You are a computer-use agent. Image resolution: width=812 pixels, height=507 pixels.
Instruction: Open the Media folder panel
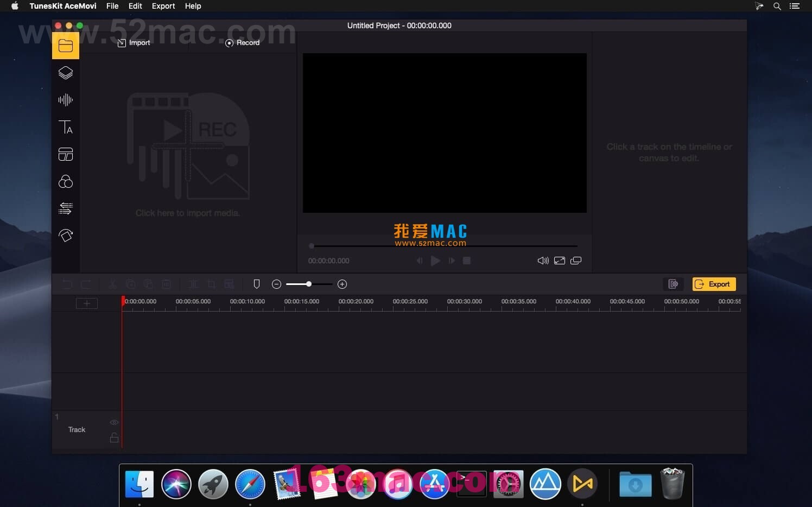coord(66,46)
